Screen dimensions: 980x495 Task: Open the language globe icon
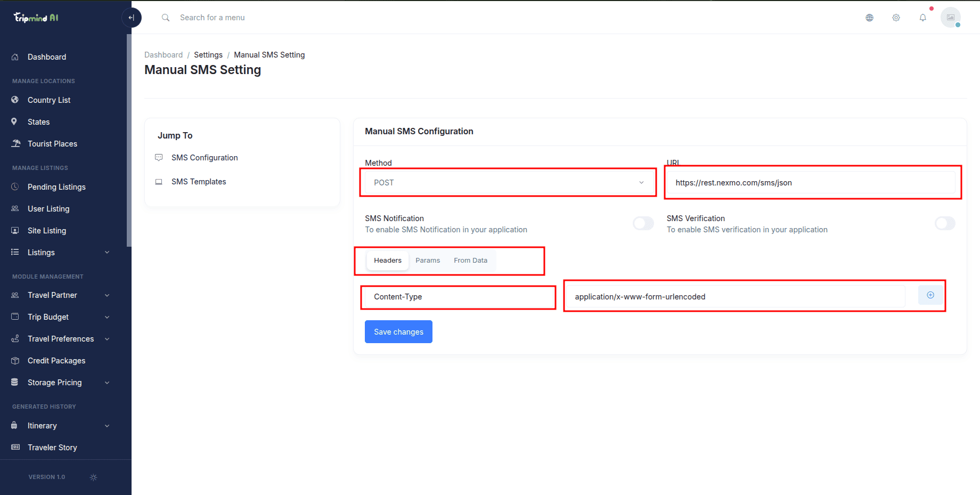(x=869, y=18)
